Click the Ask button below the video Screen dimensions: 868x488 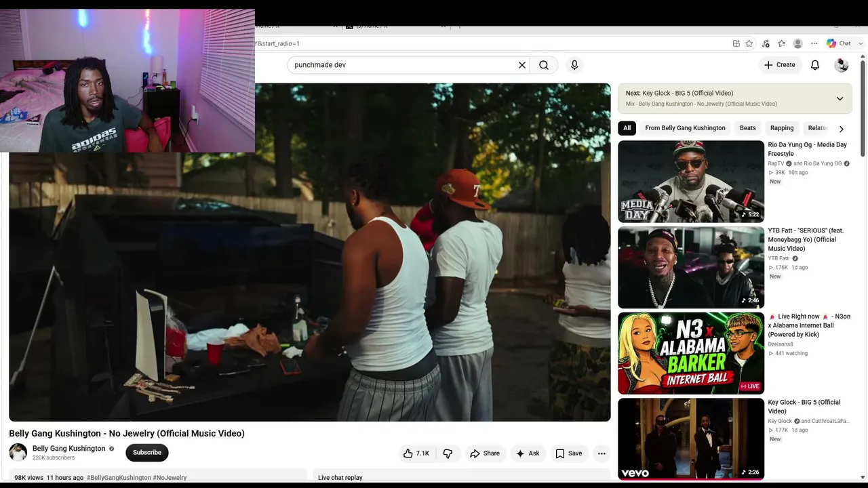coord(528,453)
